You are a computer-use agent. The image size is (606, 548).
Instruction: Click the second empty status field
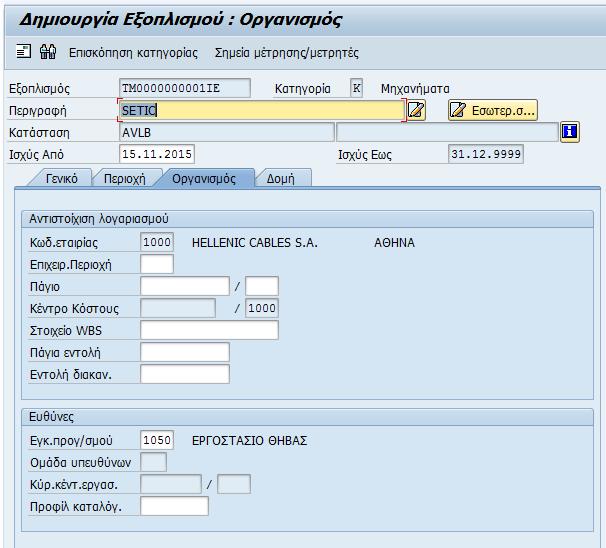[448, 133]
